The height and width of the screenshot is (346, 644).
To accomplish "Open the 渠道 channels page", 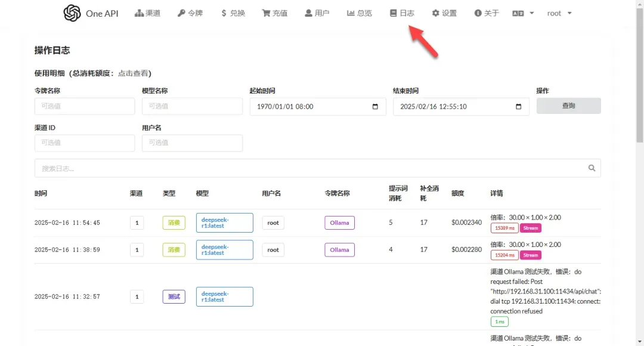I will click(x=147, y=13).
